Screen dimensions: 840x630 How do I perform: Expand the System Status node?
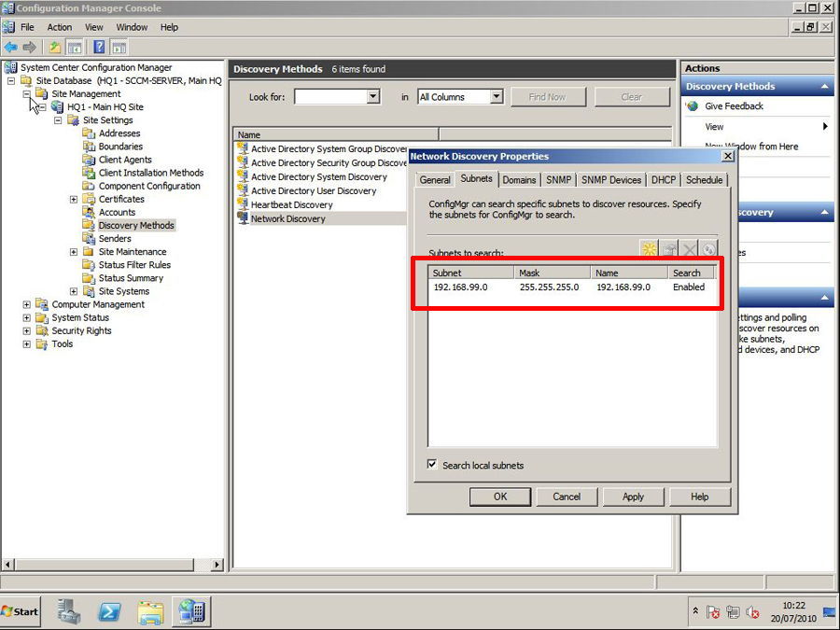click(x=26, y=317)
